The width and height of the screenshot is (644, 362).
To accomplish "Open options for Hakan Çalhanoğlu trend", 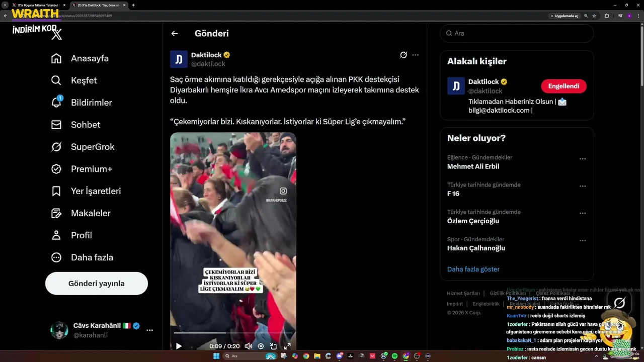I will 583,240.
